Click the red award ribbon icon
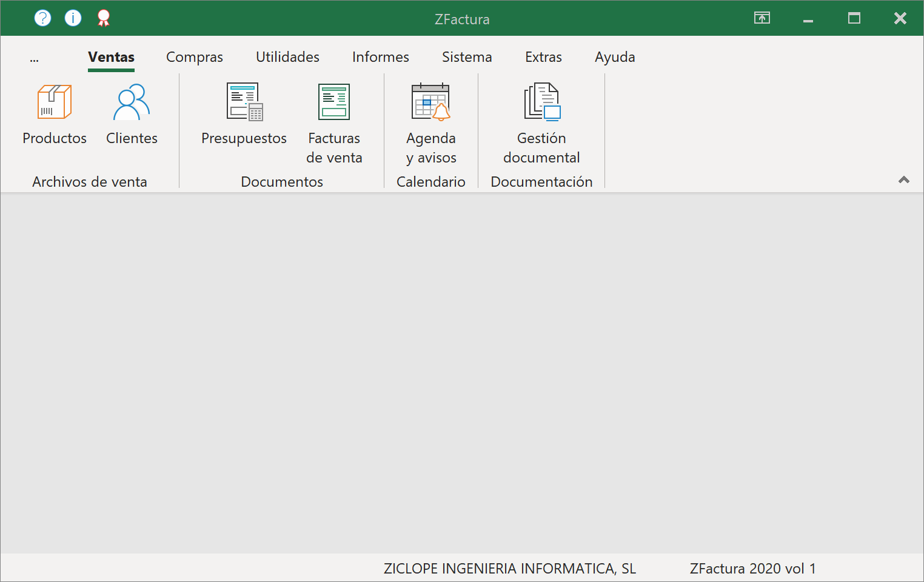 [x=104, y=18]
